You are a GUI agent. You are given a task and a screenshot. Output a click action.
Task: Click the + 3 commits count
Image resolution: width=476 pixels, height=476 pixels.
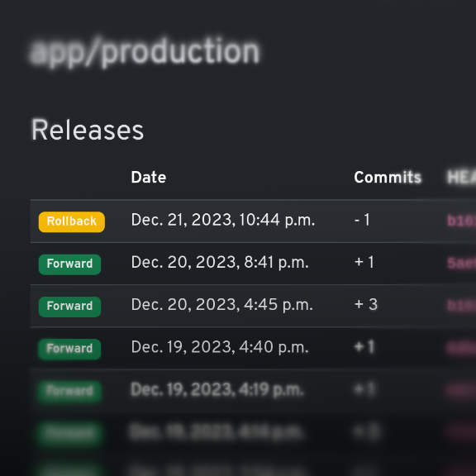coord(366,304)
